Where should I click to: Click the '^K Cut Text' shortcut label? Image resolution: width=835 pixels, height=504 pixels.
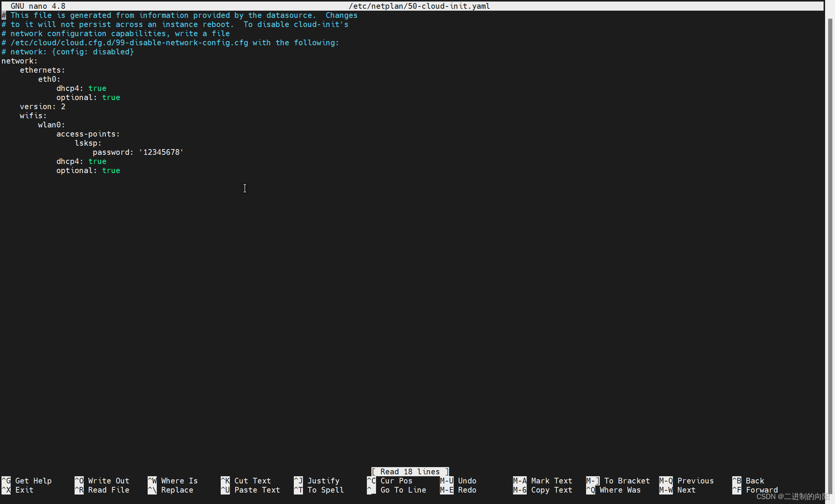[x=246, y=481]
